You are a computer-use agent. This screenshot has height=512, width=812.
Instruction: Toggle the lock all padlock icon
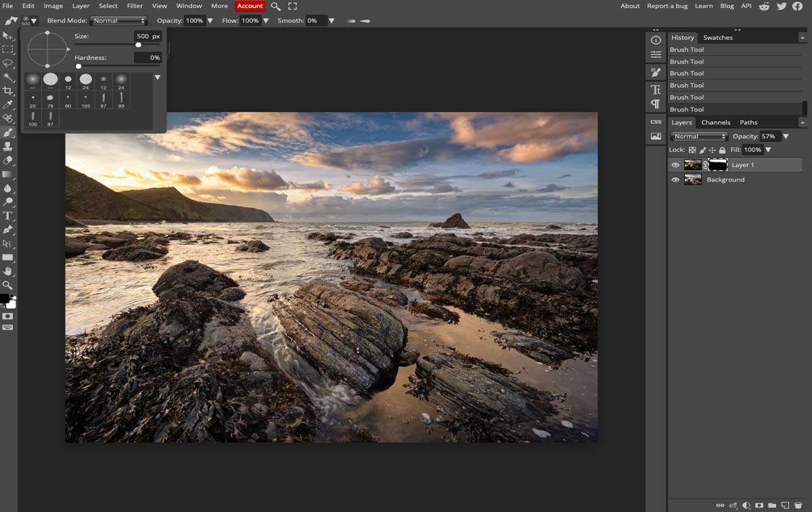click(722, 150)
